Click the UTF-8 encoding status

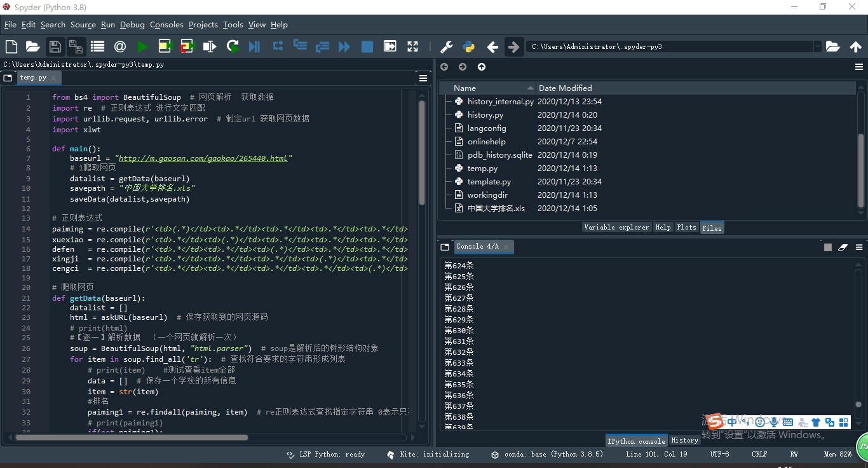[x=719, y=454]
